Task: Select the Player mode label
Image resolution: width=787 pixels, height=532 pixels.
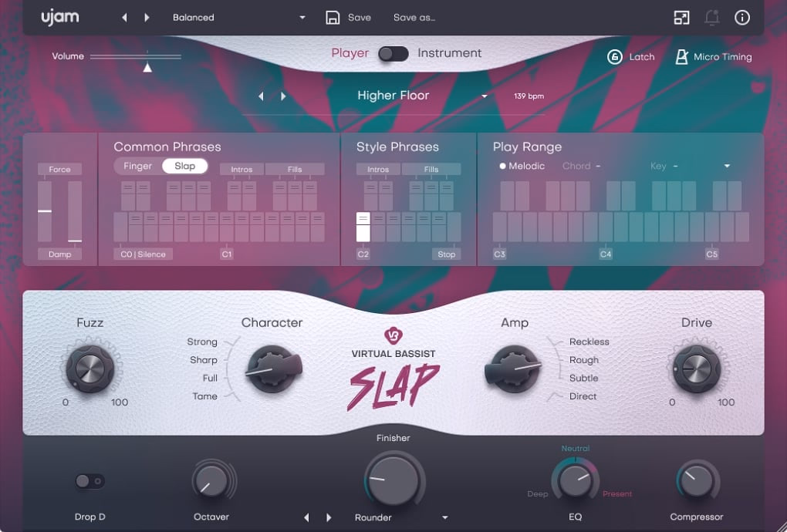Action: 350,53
